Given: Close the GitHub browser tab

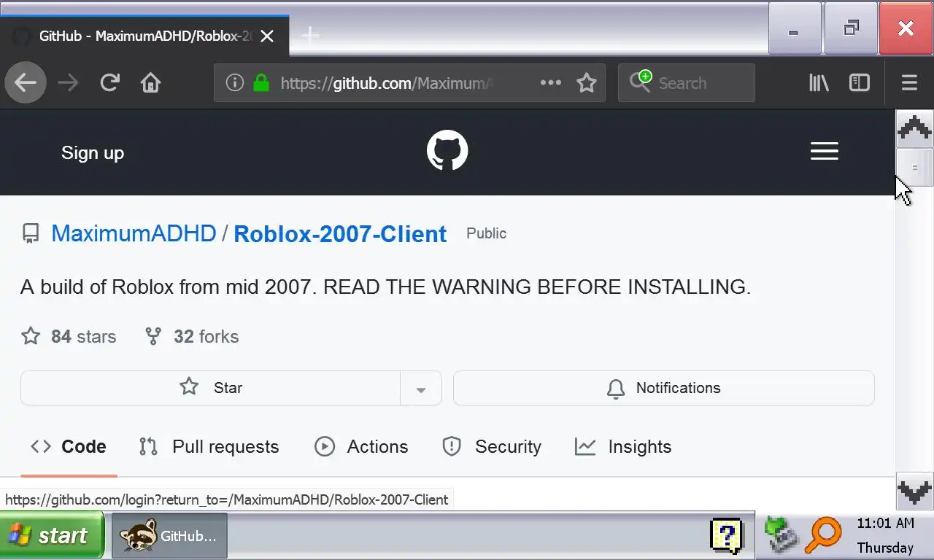Looking at the screenshot, I should point(267,36).
